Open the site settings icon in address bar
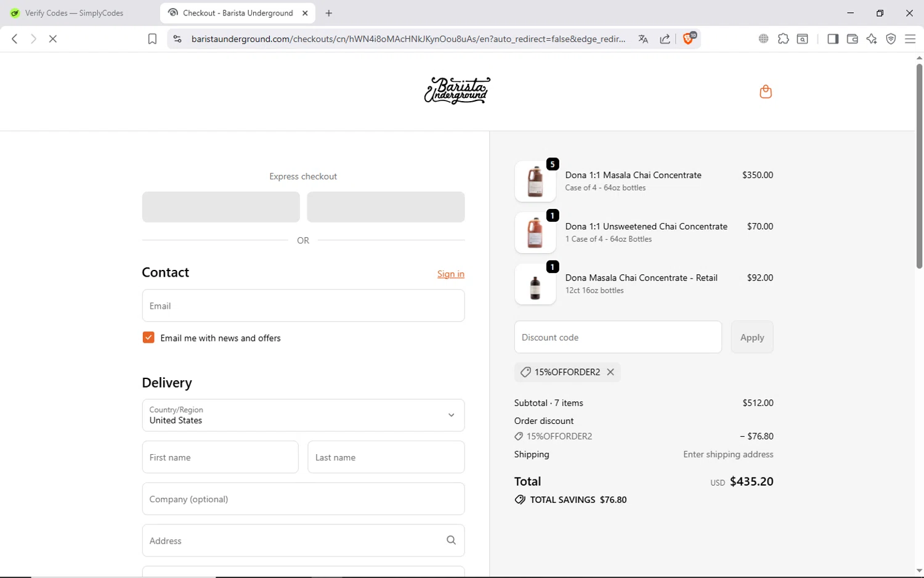Screen dimensions: 924x578 [x=177, y=39]
